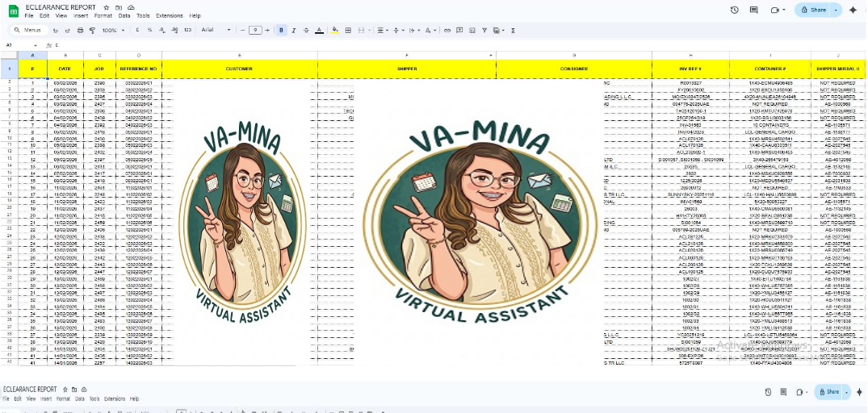Open version history in the upper window
This screenshot has width=868, height=413.
(735, 10)
